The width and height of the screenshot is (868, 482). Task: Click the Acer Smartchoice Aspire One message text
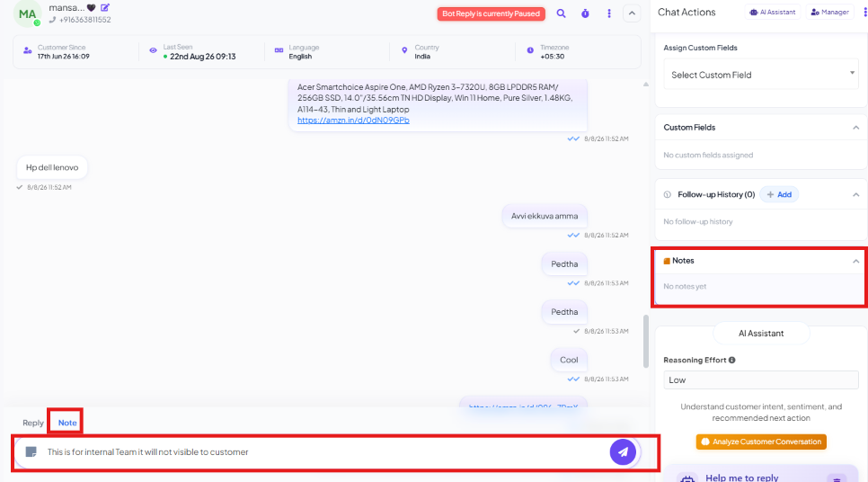click(x=435, y=98)
